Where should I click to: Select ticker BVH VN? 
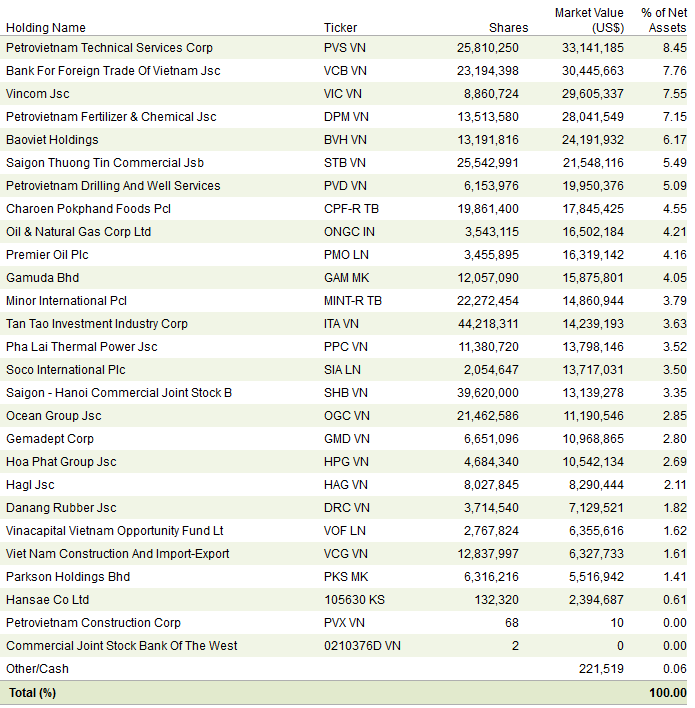[345, 140]
